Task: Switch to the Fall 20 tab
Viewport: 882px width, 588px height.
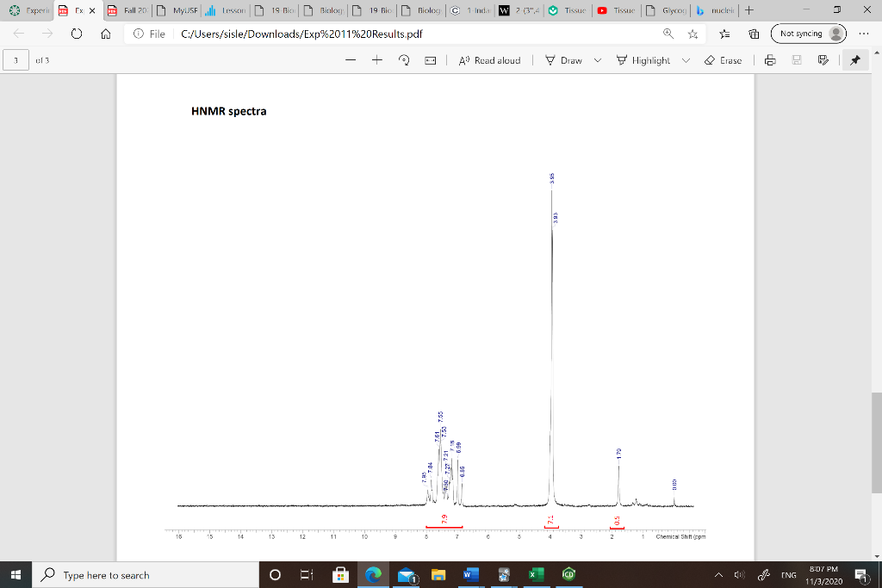Action: pyautogui.click(x=128, y=10)
